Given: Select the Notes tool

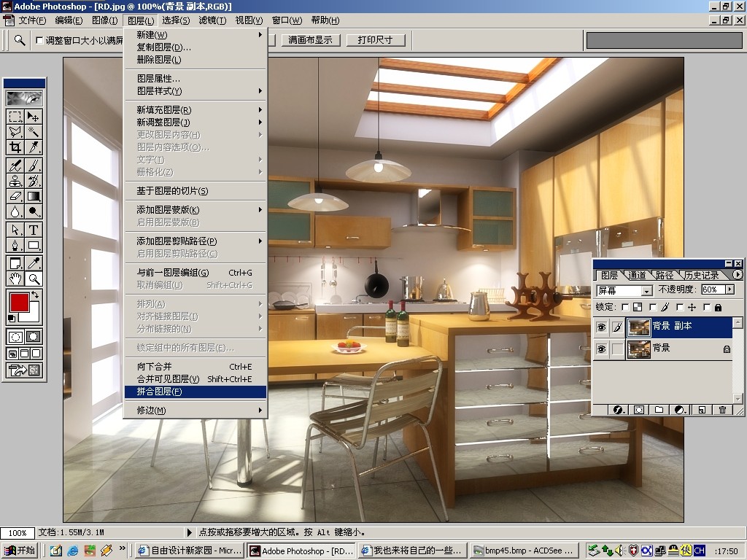Looking at the screenshot, I should (15, 263).
